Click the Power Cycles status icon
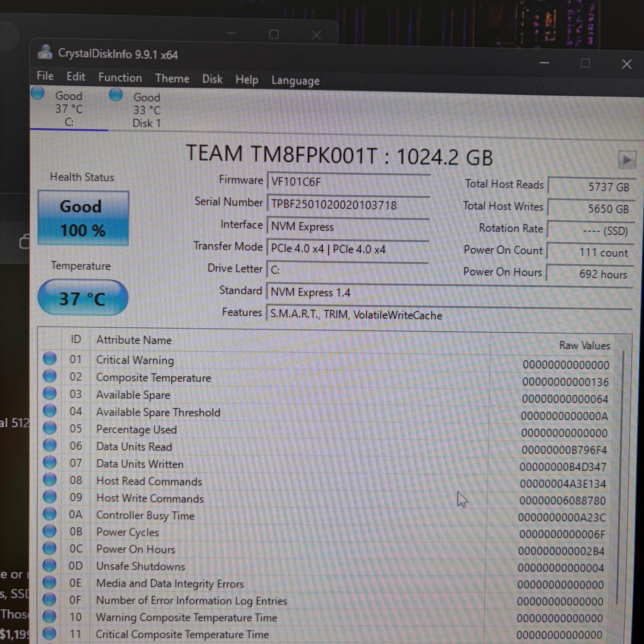 point(50,531)
